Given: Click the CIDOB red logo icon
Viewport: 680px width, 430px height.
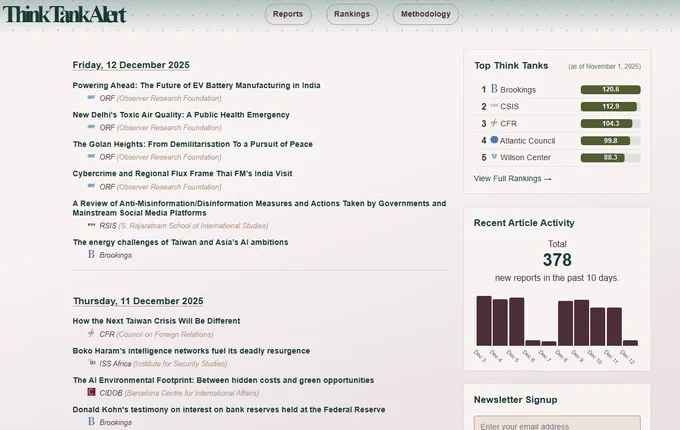Looking at the screenshot, I should coord(91,392).
